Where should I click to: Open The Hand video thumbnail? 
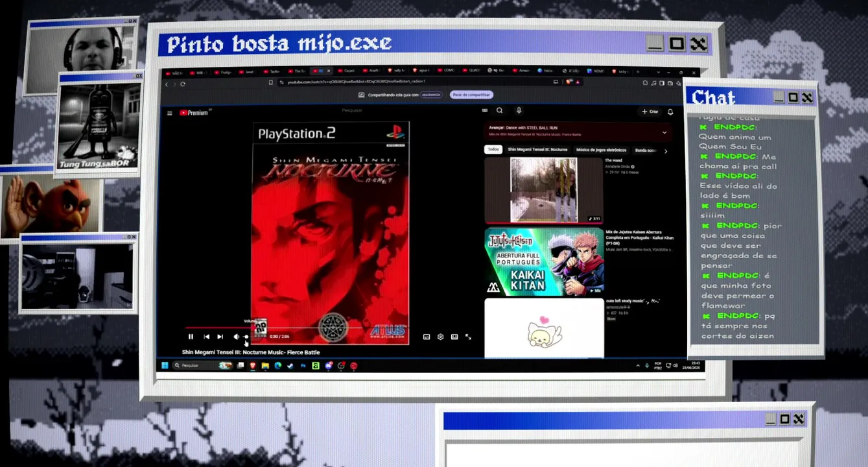[544, 190]
